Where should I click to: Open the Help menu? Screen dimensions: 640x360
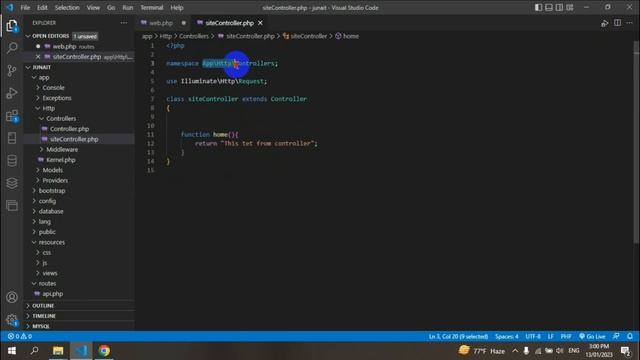tap(177, 7)
